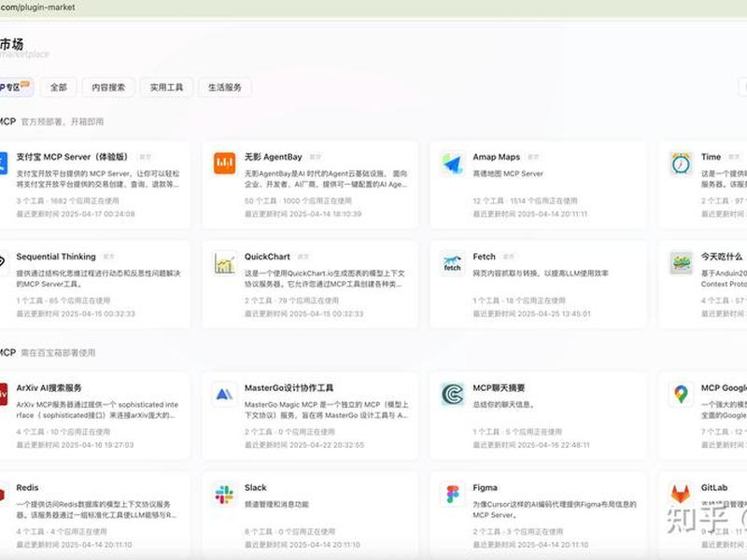The image size is (747, 560).
Task: Open the QuickChart chart icon
Action: [224, 263]
